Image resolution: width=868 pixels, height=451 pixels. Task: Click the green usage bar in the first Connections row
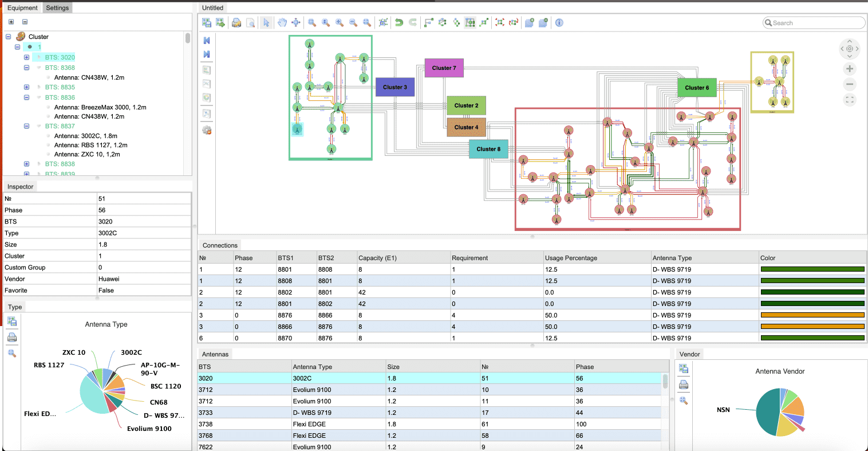coord(812,269)
